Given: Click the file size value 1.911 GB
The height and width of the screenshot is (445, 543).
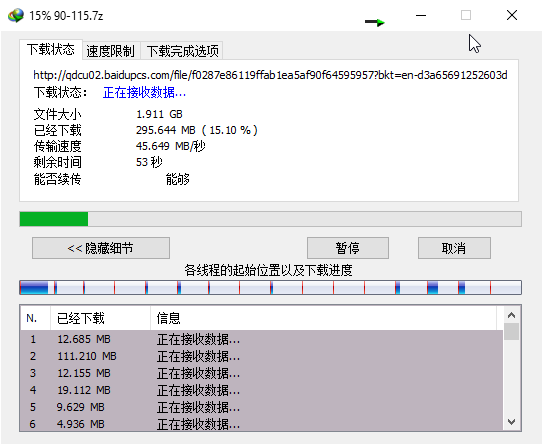Looking at the screenshot, I should tap(159, 114).
